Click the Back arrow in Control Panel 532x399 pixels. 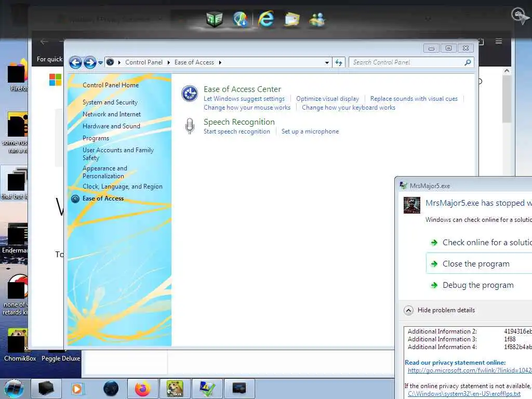[x=75, y=62]
